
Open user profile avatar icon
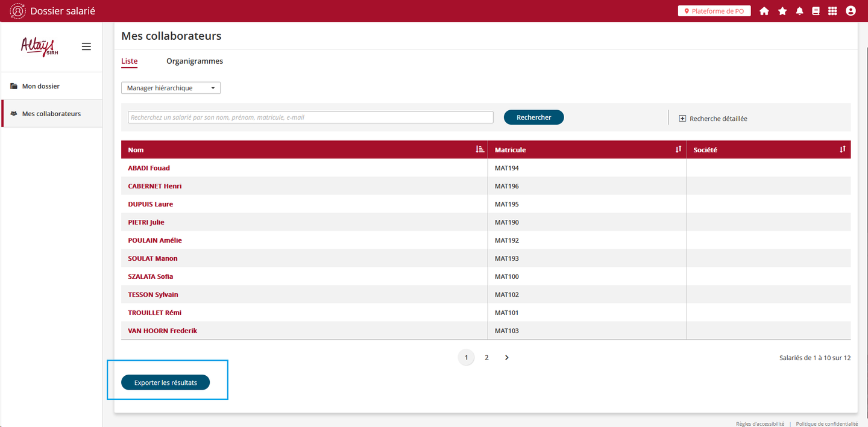(851, 11)
